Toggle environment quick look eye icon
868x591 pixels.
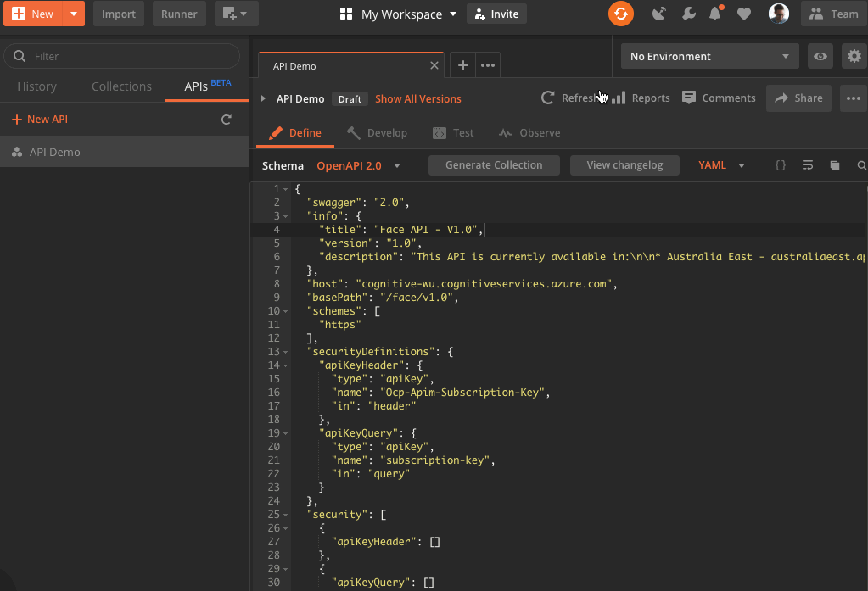pyautogui.click(x=820, y=57)
